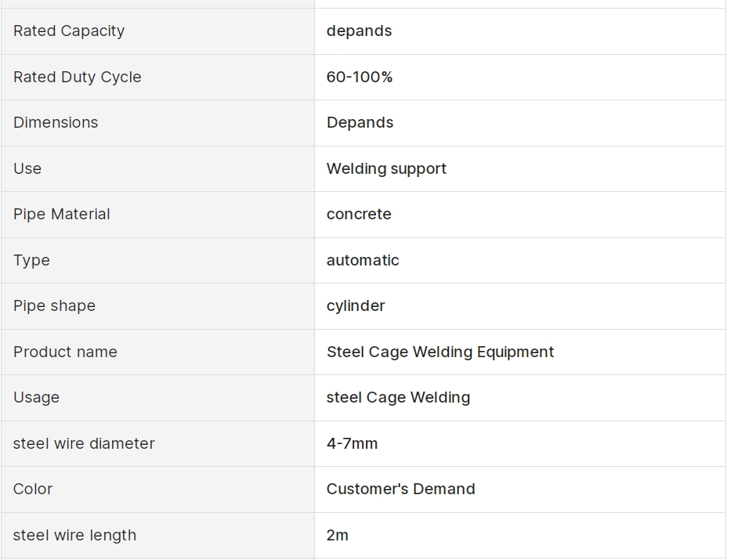Click the Dimensions label cell
This screenshot has width=738, height=560.
click(x=157, y=123)
